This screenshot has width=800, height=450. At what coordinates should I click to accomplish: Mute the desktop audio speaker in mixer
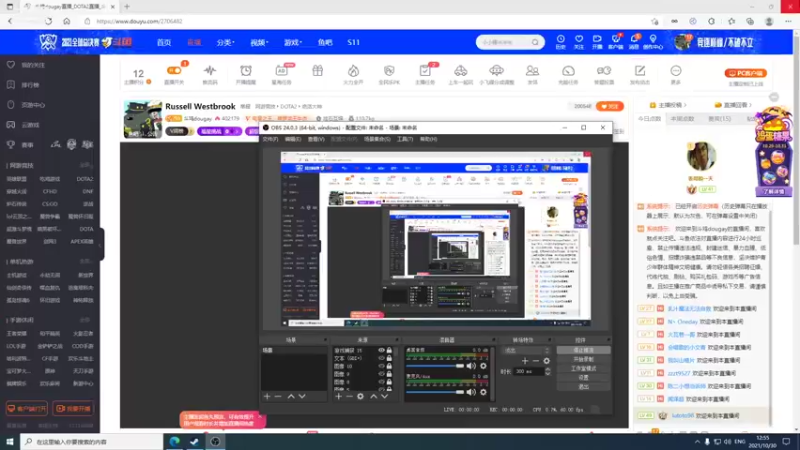471,366
